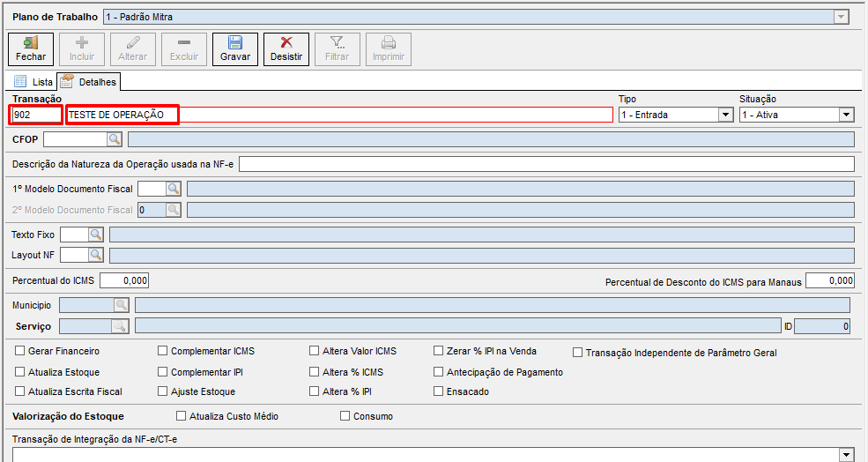The width and height of the screenshot is (868, 462).
Task: Click the Fechar toolbar button
Action: coord(31,49)
